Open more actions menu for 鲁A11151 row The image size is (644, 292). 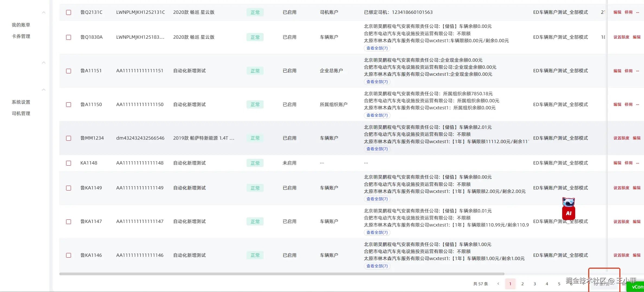637,71
